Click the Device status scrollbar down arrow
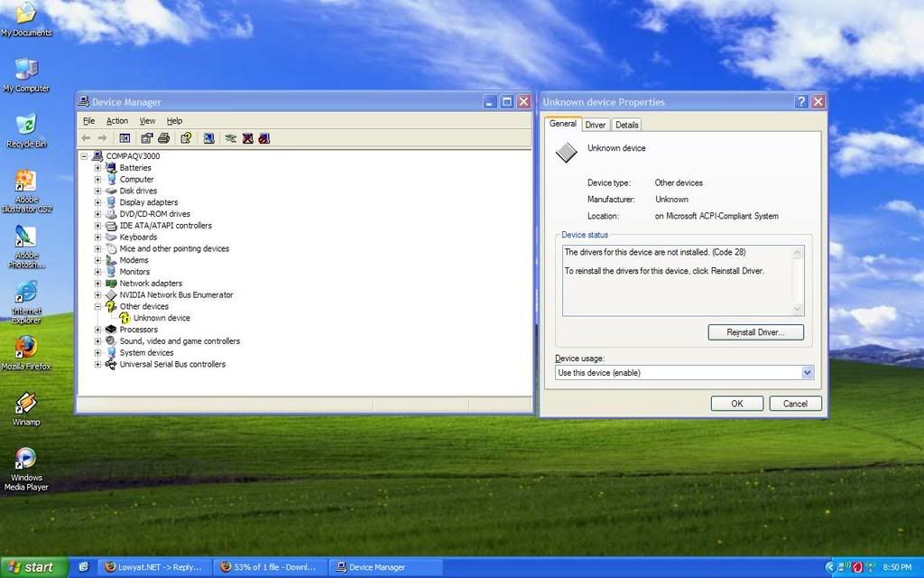The width and height of the screenshot is (924, 578). click(797, 310)
